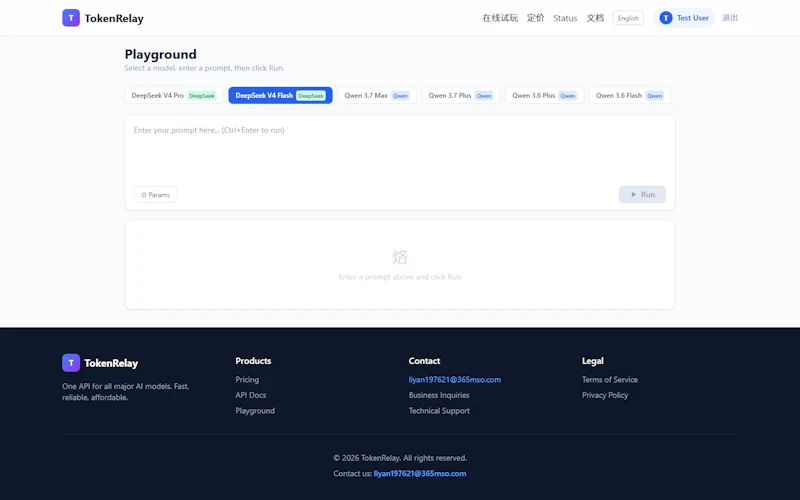Viewport: 800px width, 500px height.
Task: Click the Run button
Action: [642, 194]
